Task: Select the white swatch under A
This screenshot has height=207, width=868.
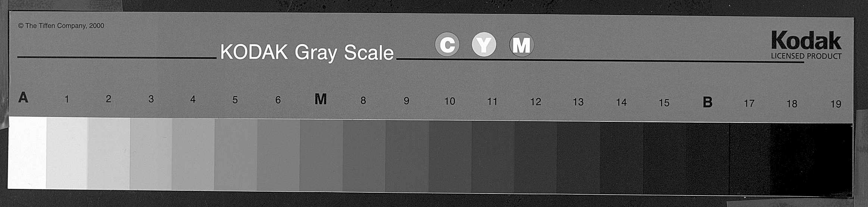Action: point(27,153)
